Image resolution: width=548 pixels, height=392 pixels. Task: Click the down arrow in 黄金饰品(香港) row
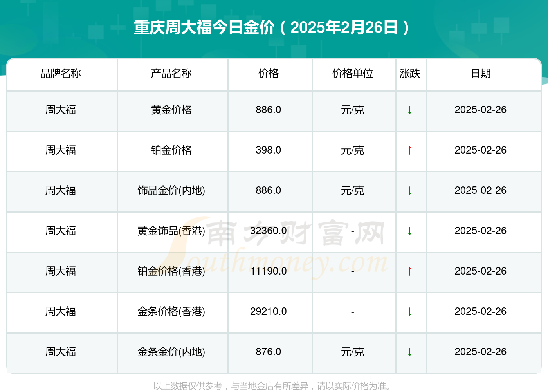coord(409,231)
